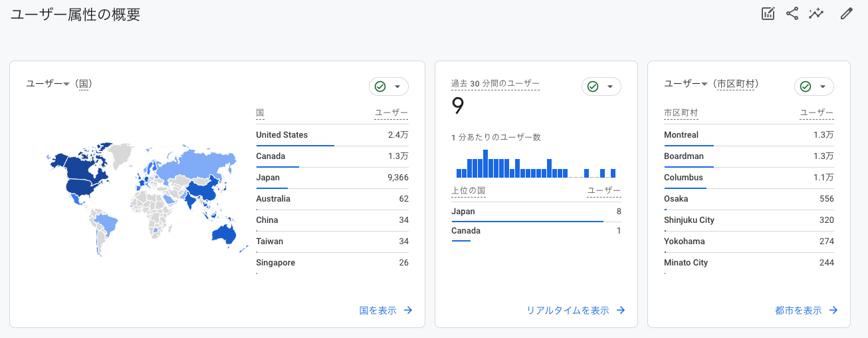Select the Shinjuku City row

[x=749, y=220]
